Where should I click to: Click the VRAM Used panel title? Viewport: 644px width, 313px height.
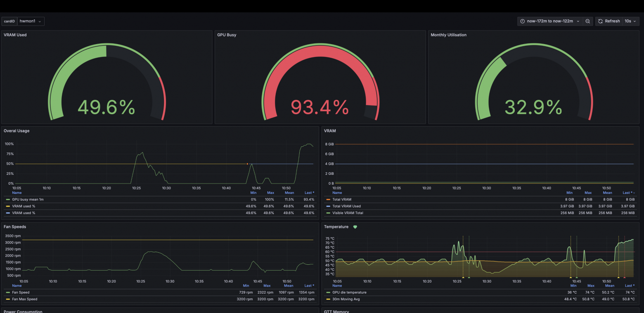click(x=15, y=35)
